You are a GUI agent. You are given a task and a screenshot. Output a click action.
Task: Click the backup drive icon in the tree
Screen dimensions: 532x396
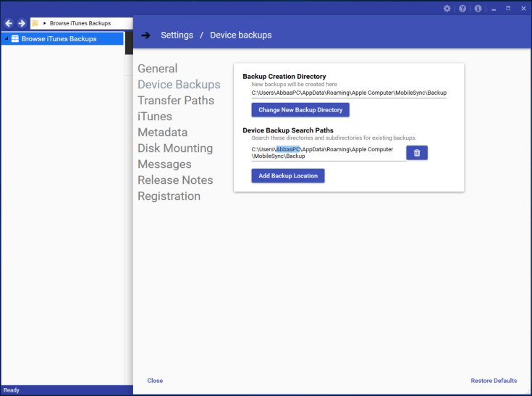tap(15, 38)
